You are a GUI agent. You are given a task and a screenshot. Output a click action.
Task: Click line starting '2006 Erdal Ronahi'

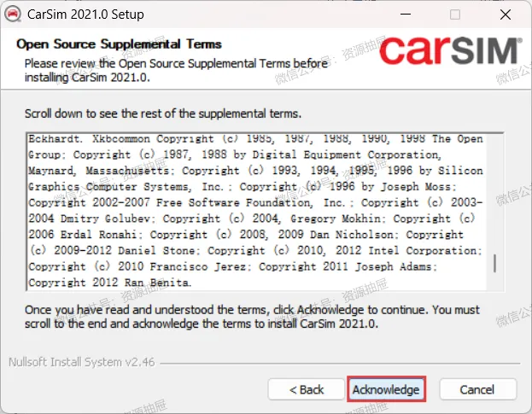246,234
